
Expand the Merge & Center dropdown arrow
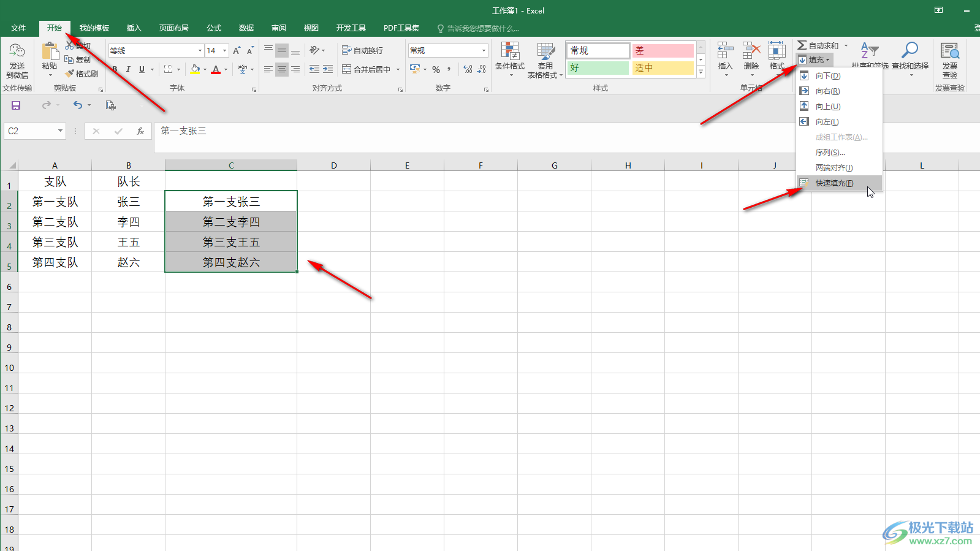tap(398, 69)
